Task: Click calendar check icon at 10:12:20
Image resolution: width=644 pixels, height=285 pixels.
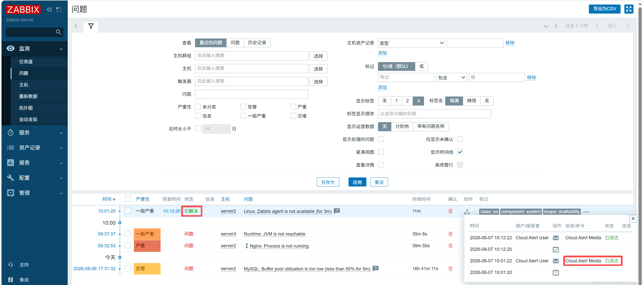Action: pos(556,249)
